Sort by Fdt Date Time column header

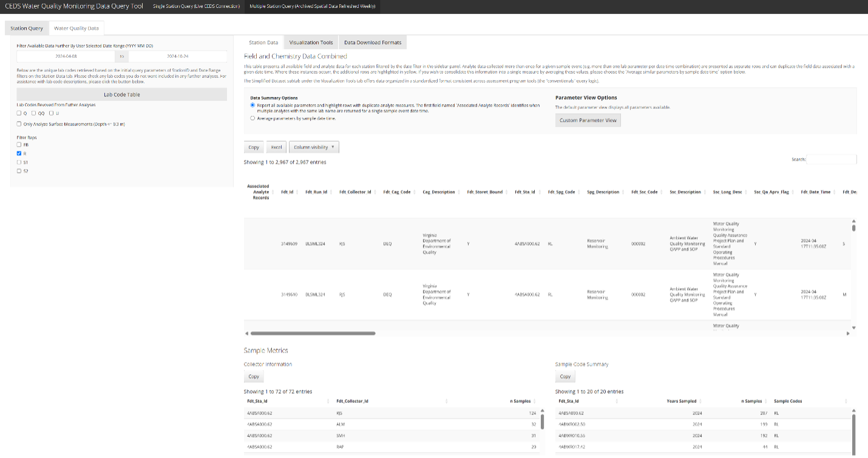[x=815, y=192]
